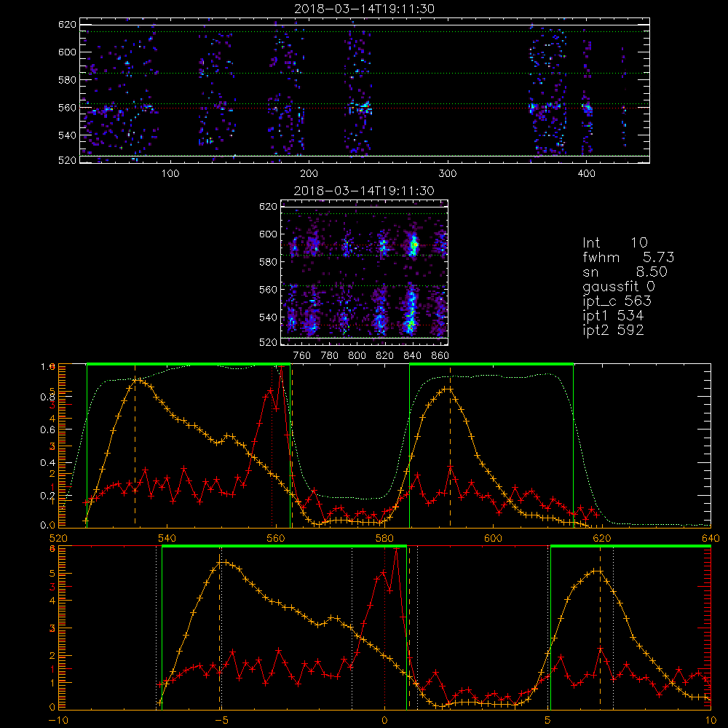Click x-axis label 540 of third plot
Viewport: 728px width, 728px height.
[x=167, y=538]
